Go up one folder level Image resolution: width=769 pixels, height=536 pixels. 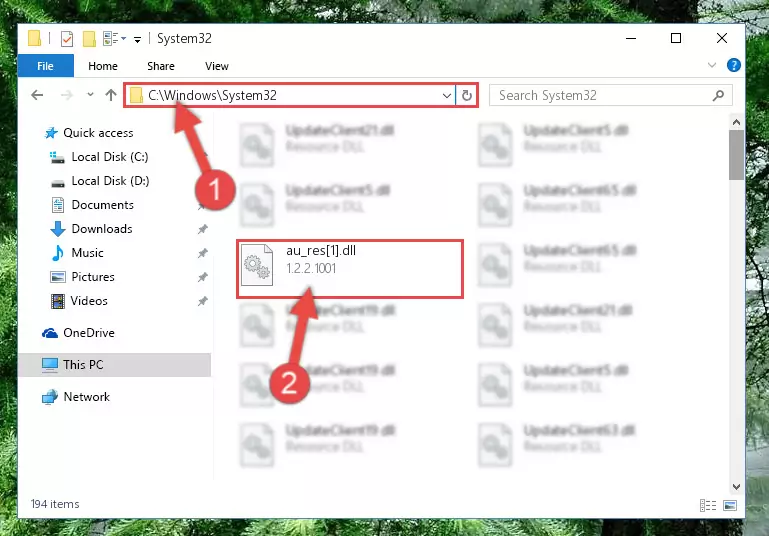click(111, 95)
